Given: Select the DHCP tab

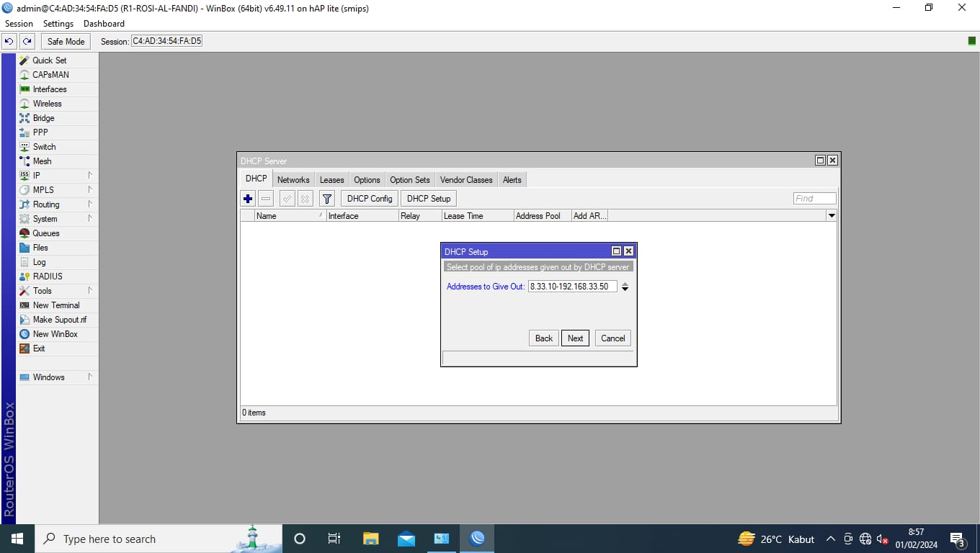Looking at the screenshot, I should 256,179.
